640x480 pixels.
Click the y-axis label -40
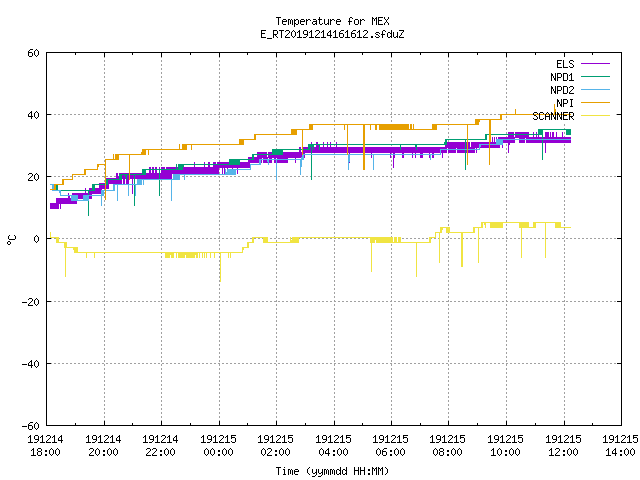coord(31,364)
